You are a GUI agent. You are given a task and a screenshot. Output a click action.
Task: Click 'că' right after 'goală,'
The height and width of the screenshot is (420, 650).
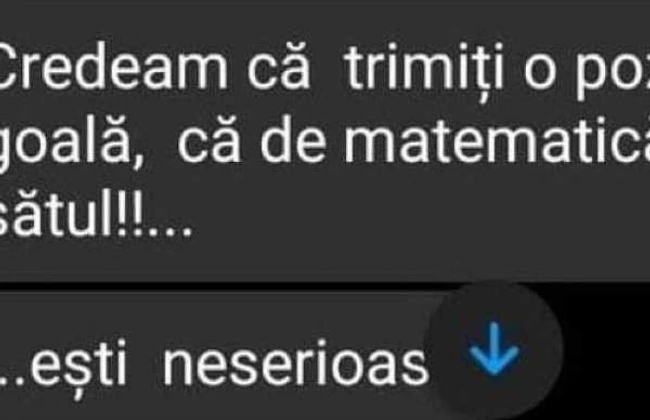click(x=209, y=140)
